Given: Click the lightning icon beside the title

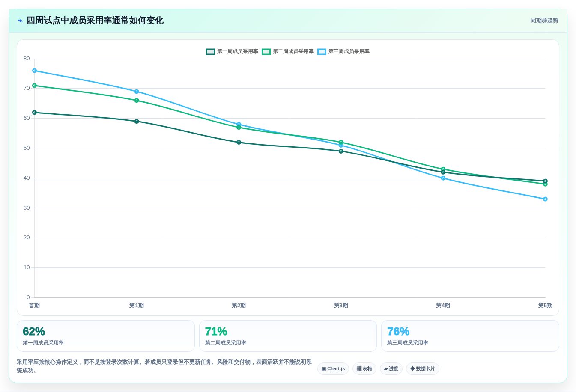Looking at the screenshot, I should (x=20, y=21).
